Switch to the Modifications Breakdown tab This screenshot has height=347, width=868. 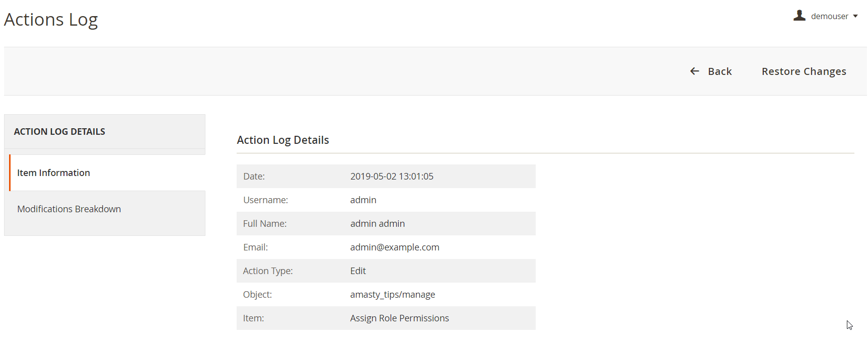[69, 209]
